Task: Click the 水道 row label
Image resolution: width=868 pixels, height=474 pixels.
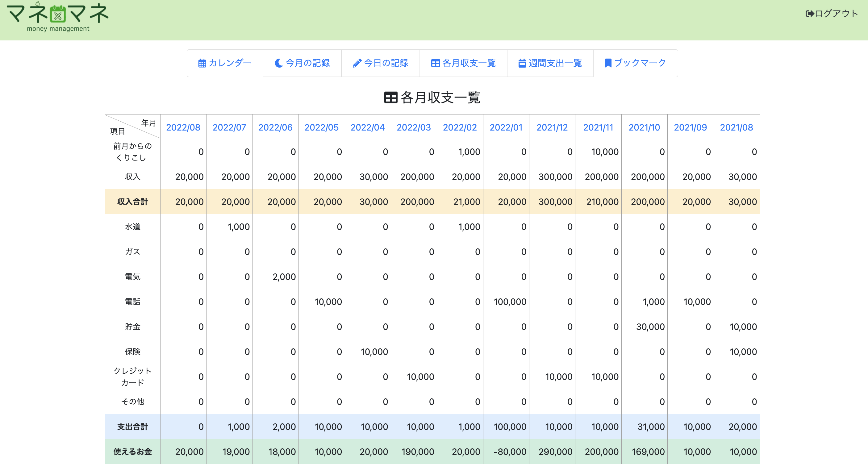Action: point(132,227)
